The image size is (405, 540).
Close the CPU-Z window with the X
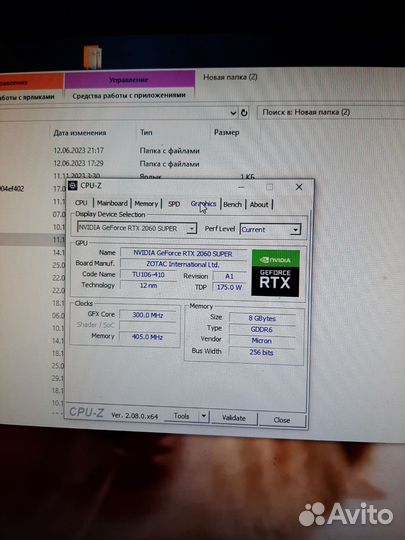coord(299,187)
